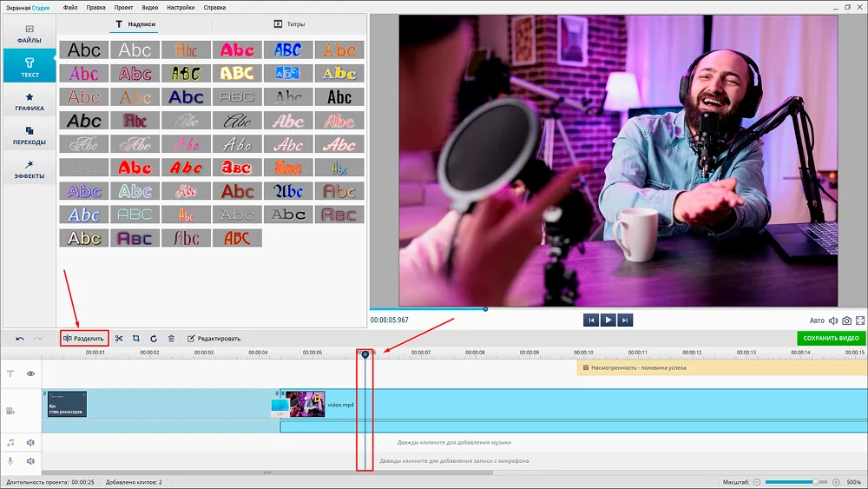Click the Редактировать button

[214, 339]
